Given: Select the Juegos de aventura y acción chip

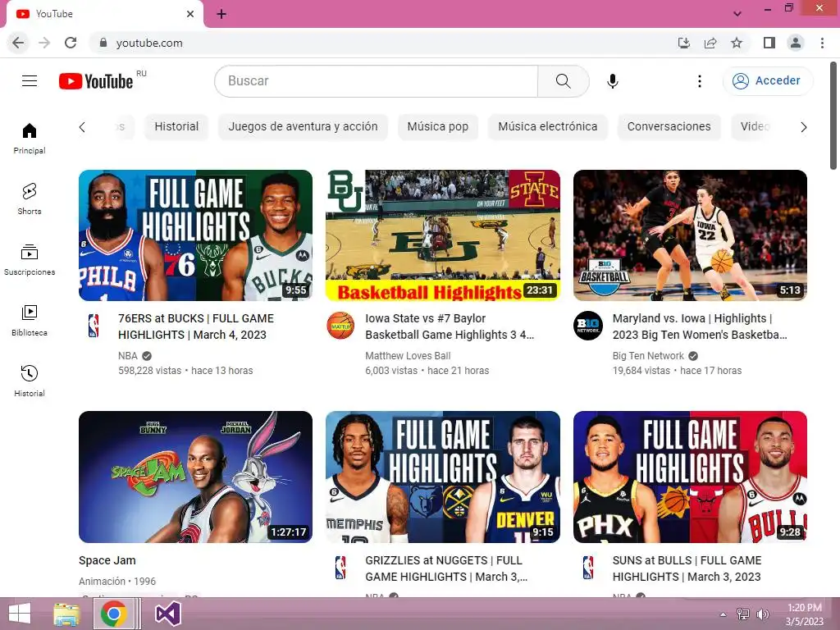Looking at the screenshot, I should click(x=303, y=127).
